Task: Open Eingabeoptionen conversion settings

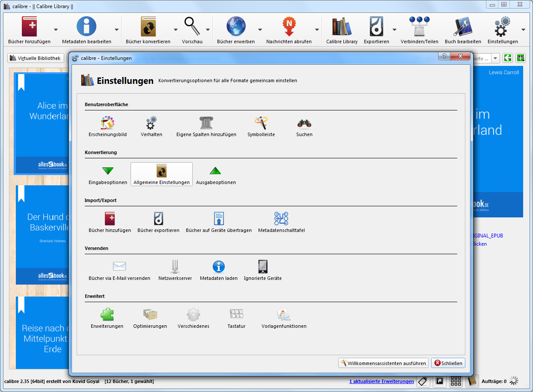Action: tap(108, 175)
